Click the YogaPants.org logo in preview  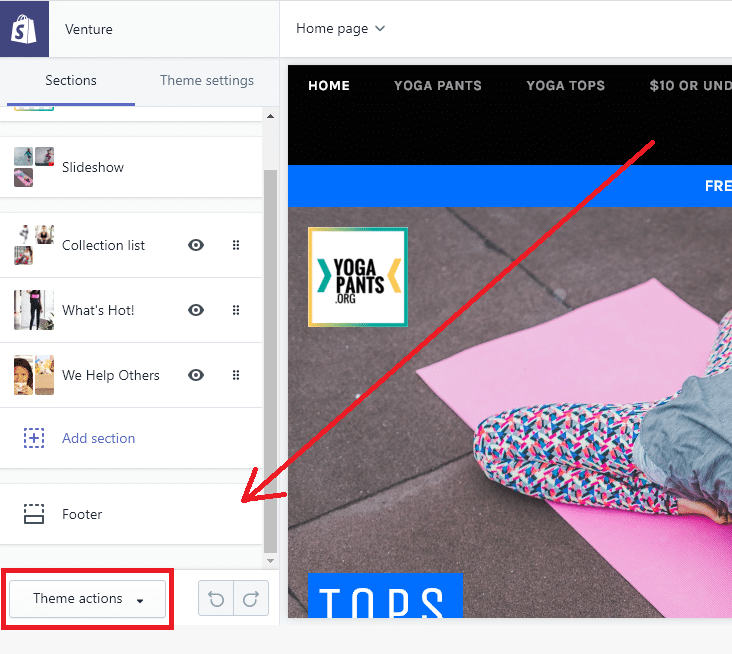(x=358, y=277)
